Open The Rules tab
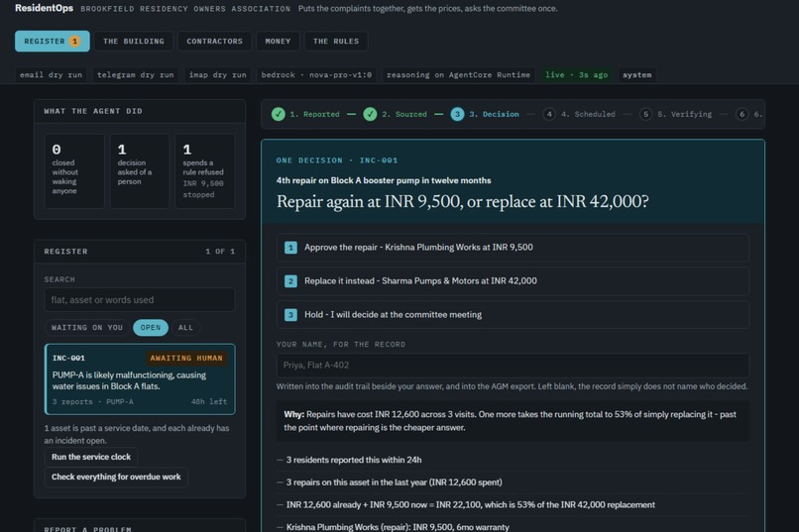 click(x=336, y=42)
